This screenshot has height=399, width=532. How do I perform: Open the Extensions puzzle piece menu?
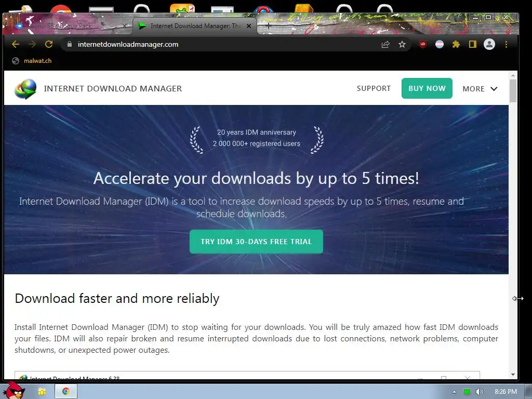[x=456, y=44]
